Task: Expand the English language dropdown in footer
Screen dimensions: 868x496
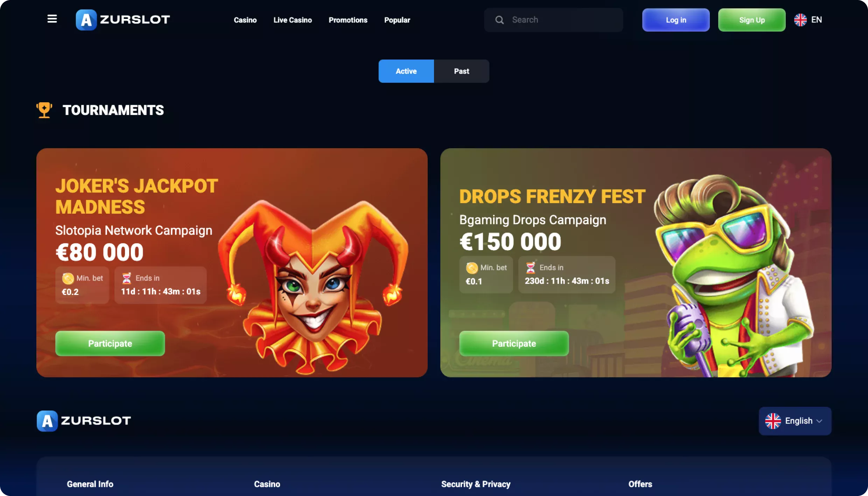Action: (795, 421)
